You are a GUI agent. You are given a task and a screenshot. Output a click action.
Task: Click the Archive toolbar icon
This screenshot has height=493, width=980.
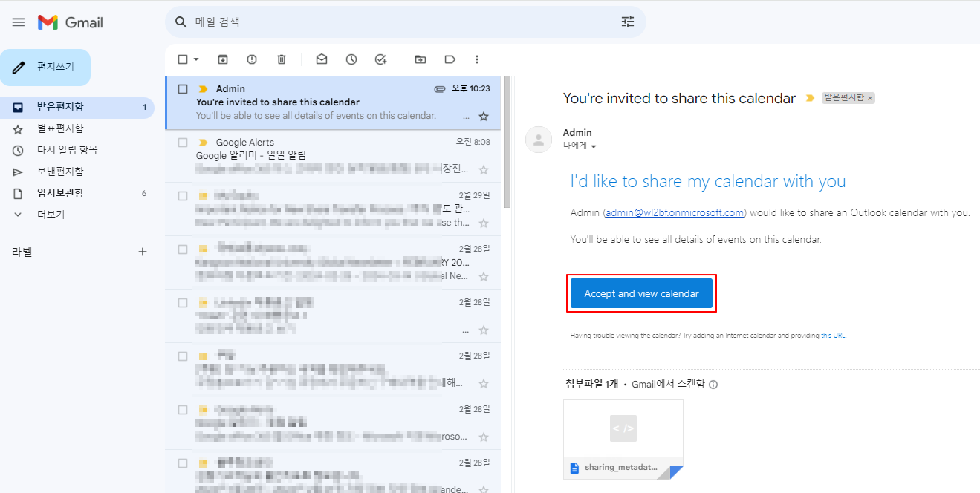point(222,59)
